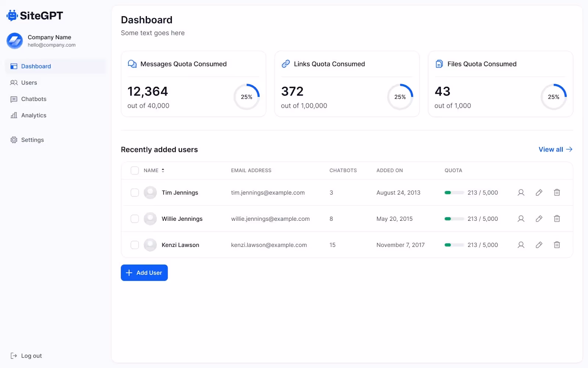Click the Messages Quota Consumed chat icon
Screen dimensions: 588x368
click(132, 63)
